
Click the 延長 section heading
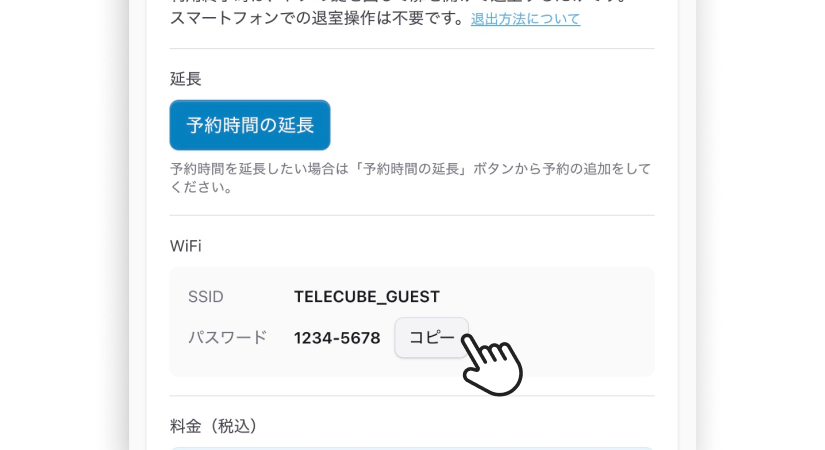pyautogui.click(x=185, y=79)
